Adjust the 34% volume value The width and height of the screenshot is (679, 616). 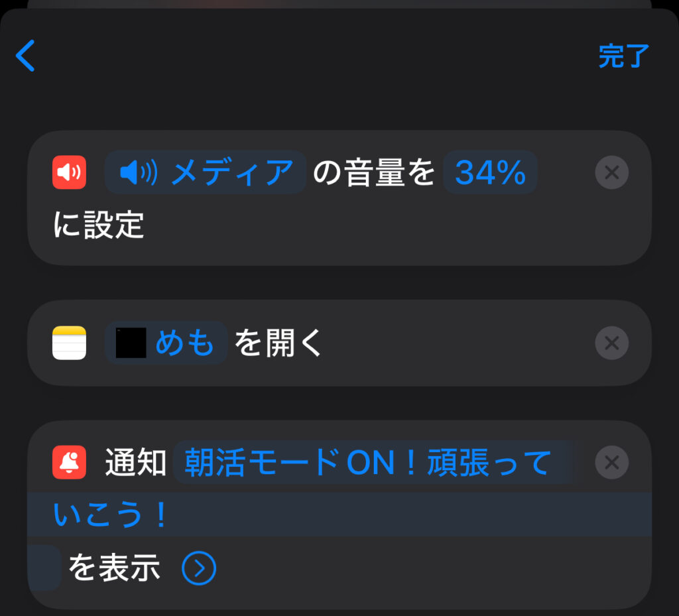point(490,173)
